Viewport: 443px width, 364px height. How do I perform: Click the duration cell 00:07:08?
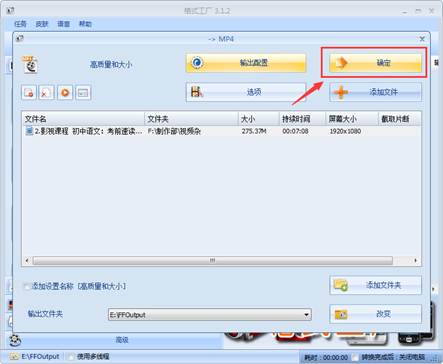click(x=295, y=131)
